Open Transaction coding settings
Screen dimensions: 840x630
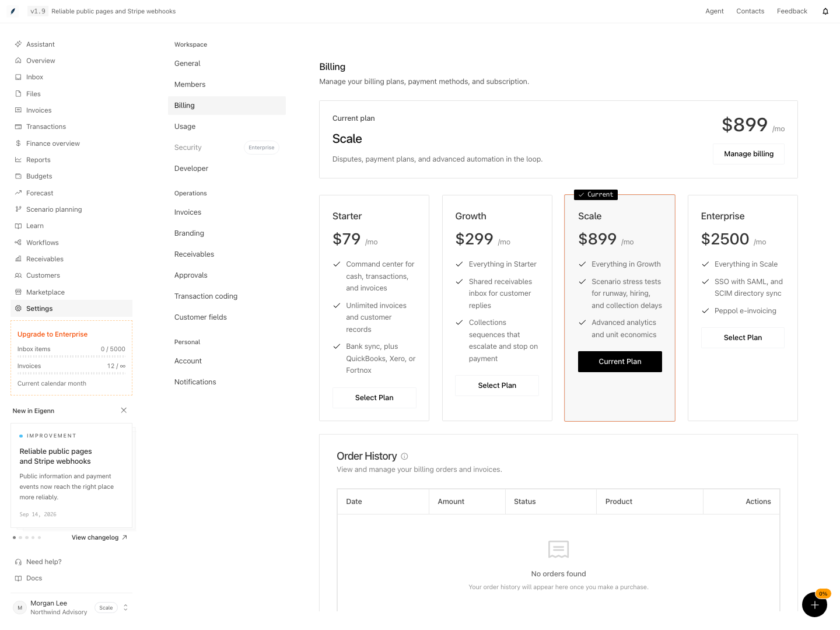(x=227, y=296)
